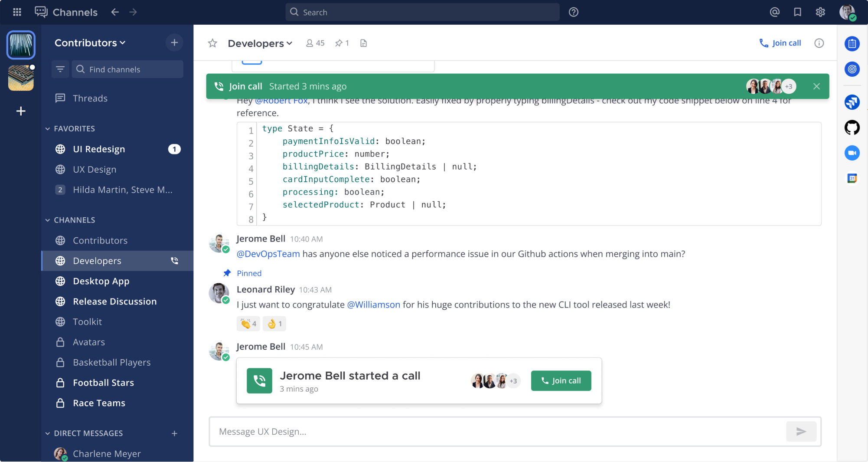Viewport: 868px width, 462px height.
Task: Join the call Jerome Bell started
Action: tap(561, 380)
